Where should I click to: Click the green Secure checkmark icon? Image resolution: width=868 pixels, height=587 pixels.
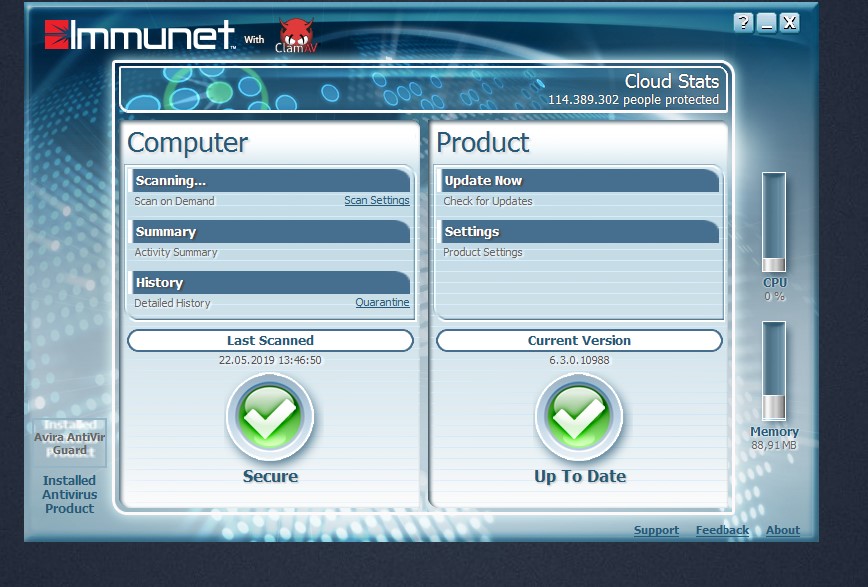270,416
